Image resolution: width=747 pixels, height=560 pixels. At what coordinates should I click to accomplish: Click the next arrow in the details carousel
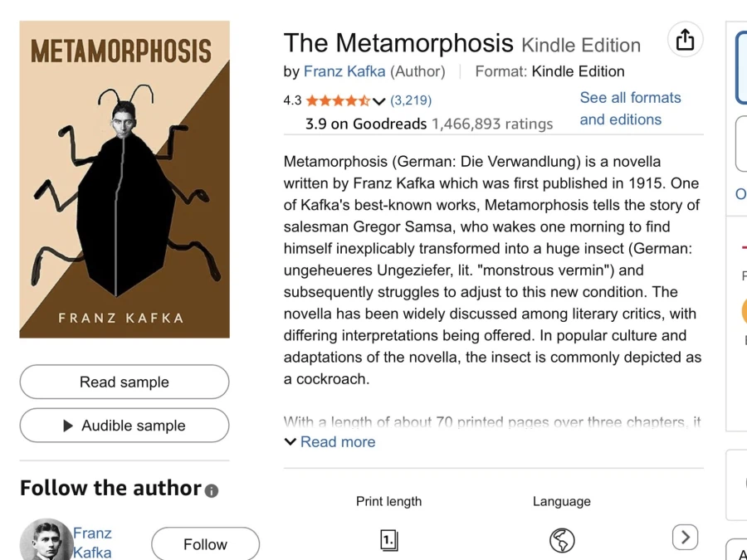(685, 537)
